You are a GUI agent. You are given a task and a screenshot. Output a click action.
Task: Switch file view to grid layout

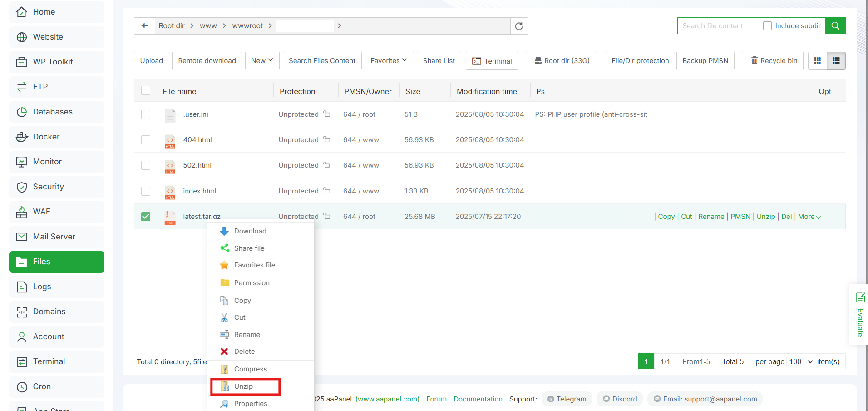tap(817, 60)
